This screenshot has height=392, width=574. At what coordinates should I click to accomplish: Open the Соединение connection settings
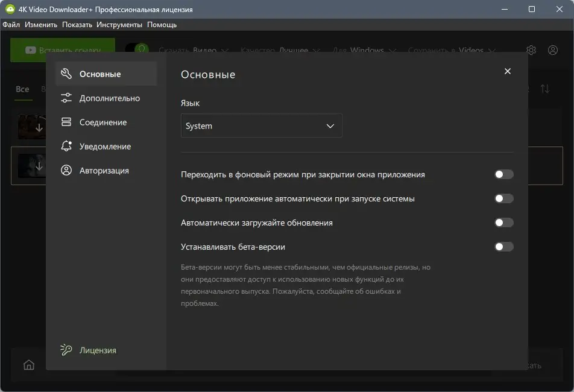tap(102, 122)
